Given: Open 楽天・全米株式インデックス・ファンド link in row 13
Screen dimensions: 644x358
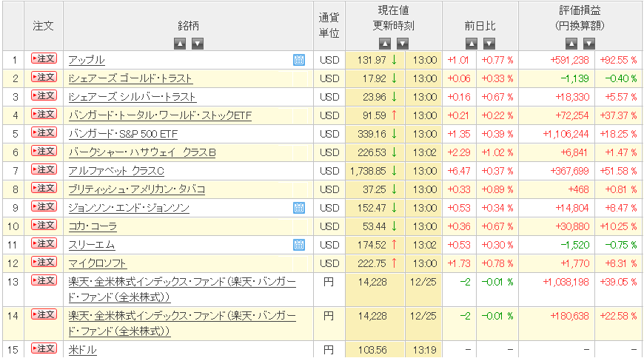Looking at the screenshot, I should click(182, 289).
